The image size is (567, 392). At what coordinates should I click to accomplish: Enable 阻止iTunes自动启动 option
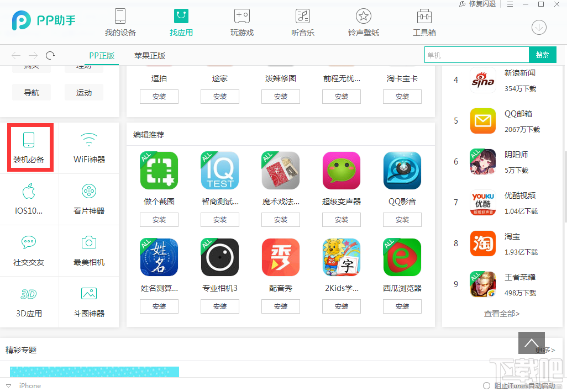[487, 385]
